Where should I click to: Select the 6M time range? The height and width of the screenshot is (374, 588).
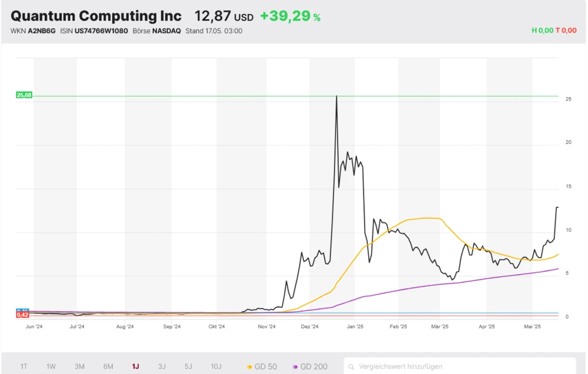(x=108, y=366)
